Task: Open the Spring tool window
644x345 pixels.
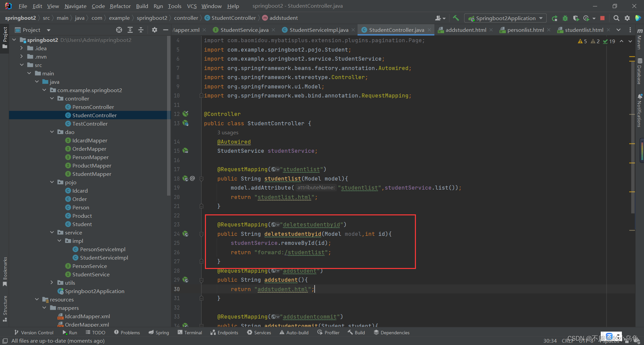Action: coord(159,333)
